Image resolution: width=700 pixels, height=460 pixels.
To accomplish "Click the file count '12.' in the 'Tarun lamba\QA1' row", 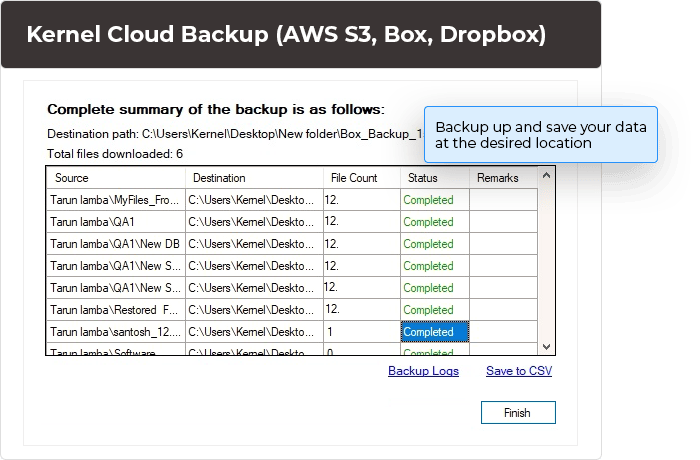I will [362, 222].
